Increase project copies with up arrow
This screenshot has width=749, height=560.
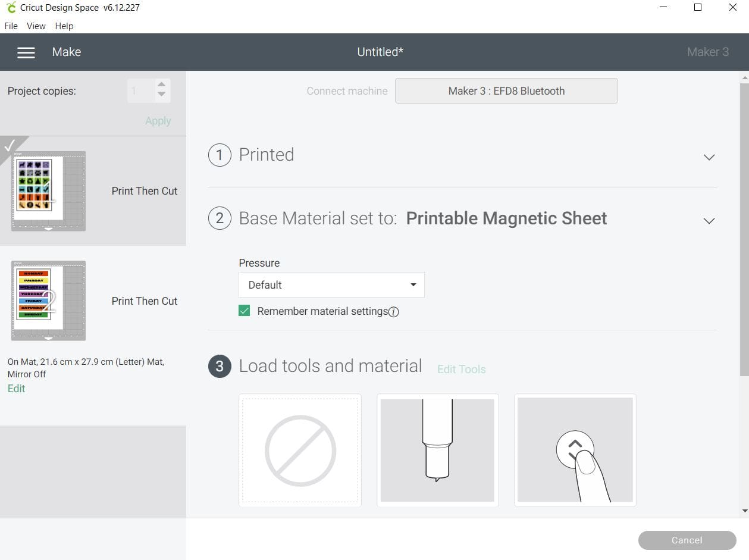pyautogui.click(x=161, y=85)
